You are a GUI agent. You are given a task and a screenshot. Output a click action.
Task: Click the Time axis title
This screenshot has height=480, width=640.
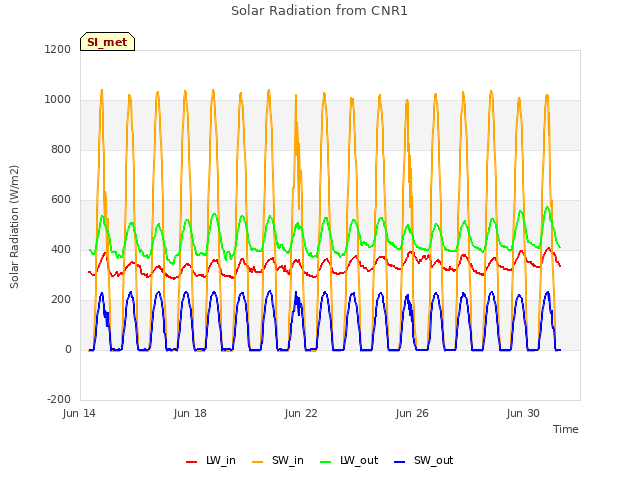565,429
